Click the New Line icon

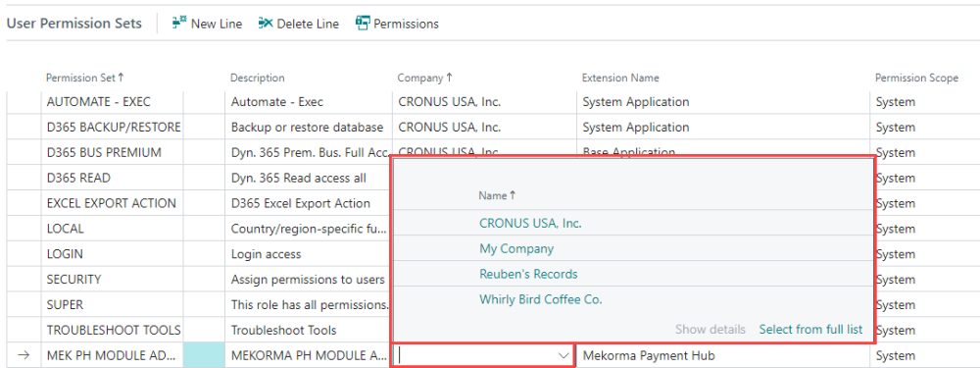(179, 24)
